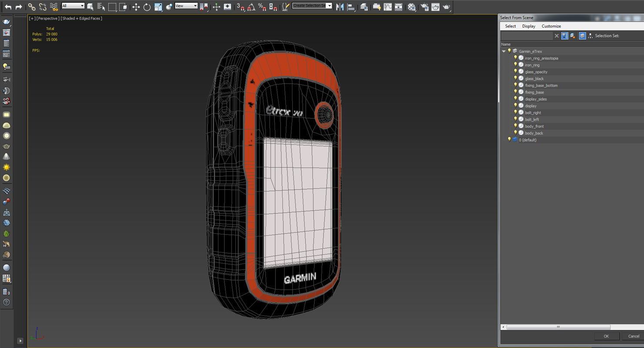Toggle visibility bulb for iron_ring_anisotopia
Image resolution: width=644 pixels, height=348 pixels.
[515, 58]
